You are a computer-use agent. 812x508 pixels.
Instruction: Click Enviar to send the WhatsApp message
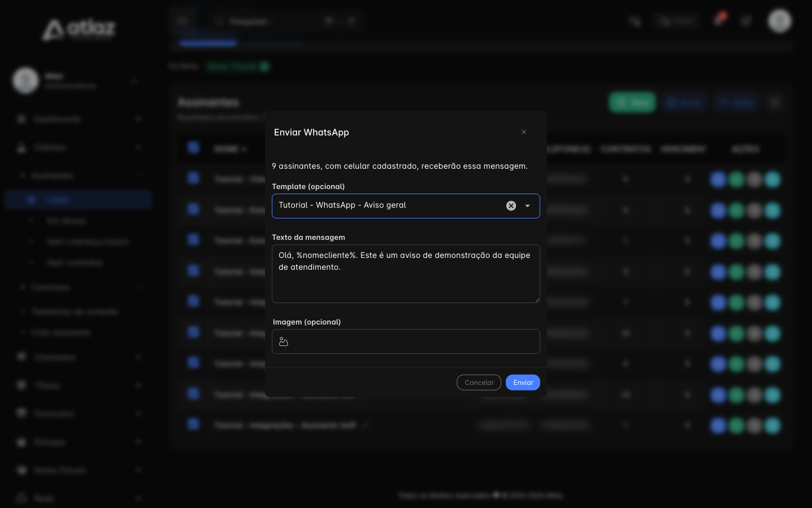523,383
